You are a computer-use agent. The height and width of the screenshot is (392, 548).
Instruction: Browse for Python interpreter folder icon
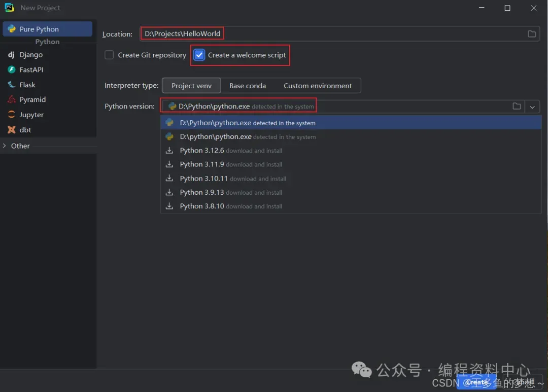click(517, 106)
